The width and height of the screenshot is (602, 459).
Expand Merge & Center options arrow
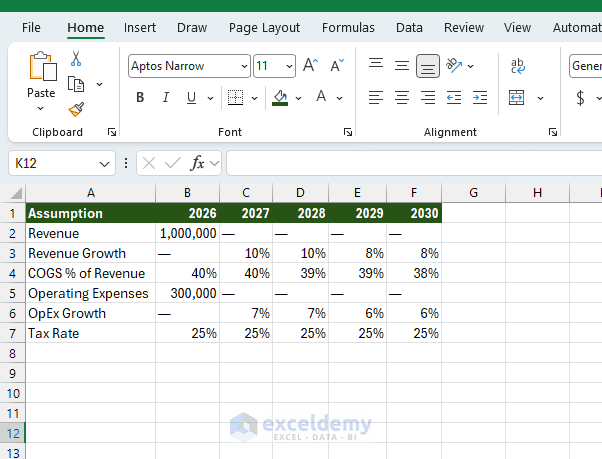[540, 98]
